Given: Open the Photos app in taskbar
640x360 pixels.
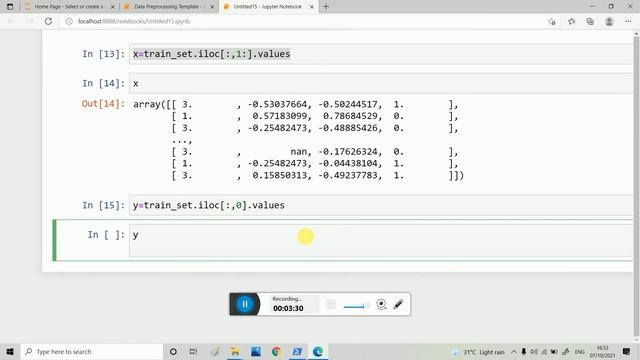Looking at the screenshot, I should (x=256, y=351).
